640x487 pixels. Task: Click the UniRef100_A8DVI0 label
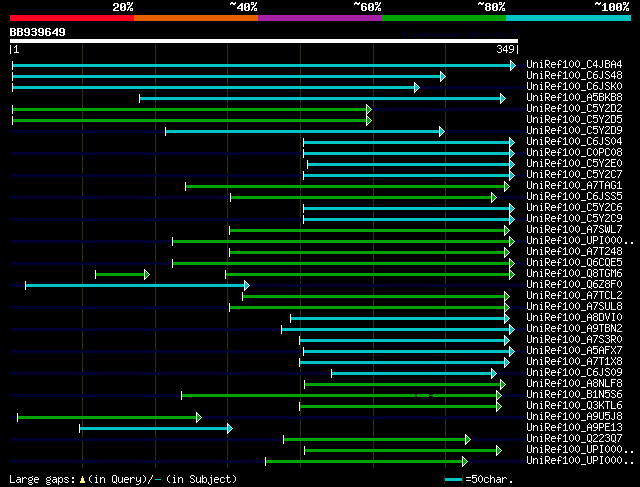point(574,318)
